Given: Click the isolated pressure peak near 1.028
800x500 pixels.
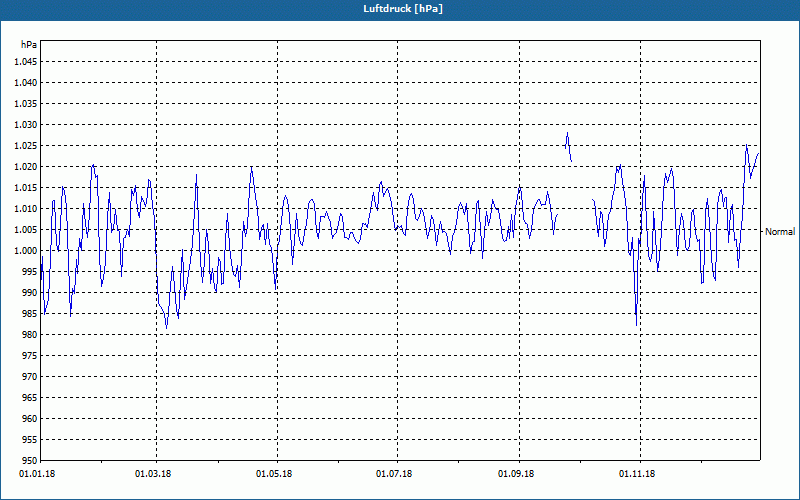Looking at the screenshot, I should point(568,147).
